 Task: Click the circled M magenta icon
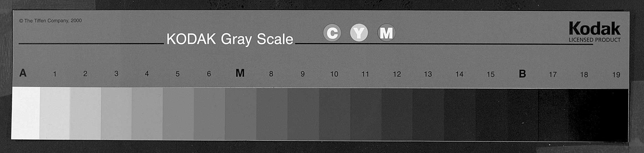point(386,33)
